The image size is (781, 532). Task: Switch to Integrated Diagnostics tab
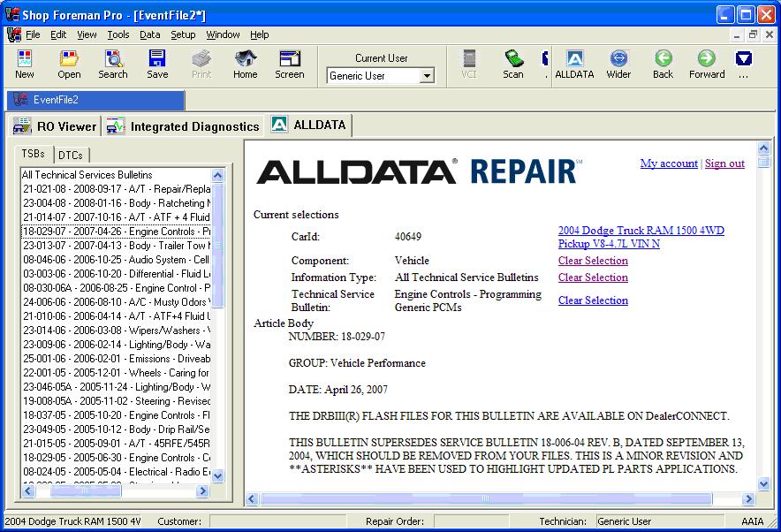tap(184, 126)
